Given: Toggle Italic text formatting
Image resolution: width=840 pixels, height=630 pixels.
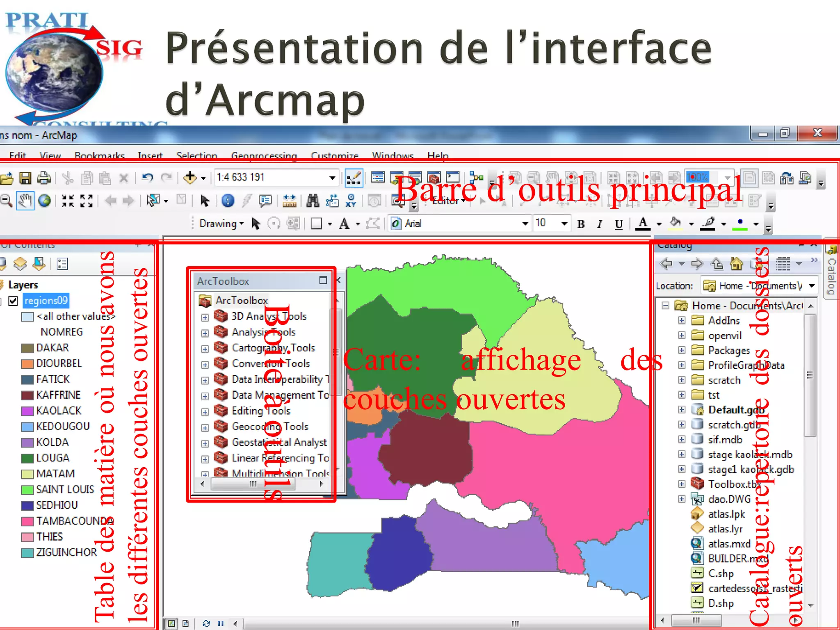Looking at the screenshot, I should pos(600,224).
